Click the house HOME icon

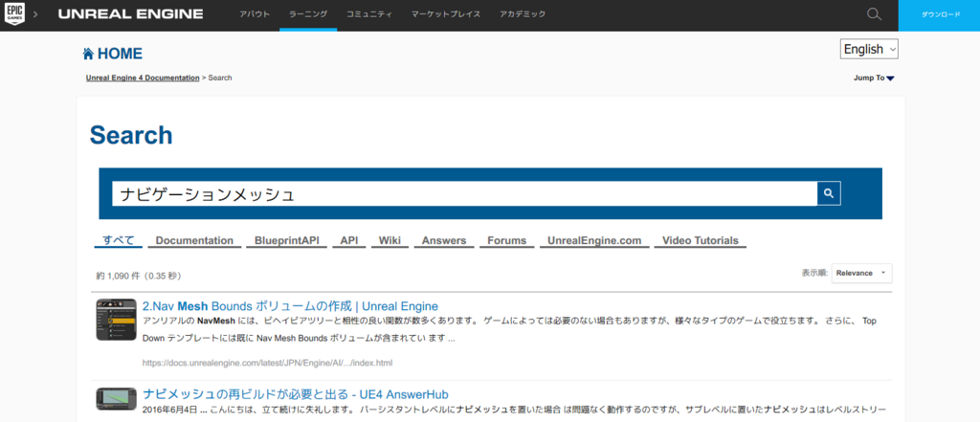point(88,54)
